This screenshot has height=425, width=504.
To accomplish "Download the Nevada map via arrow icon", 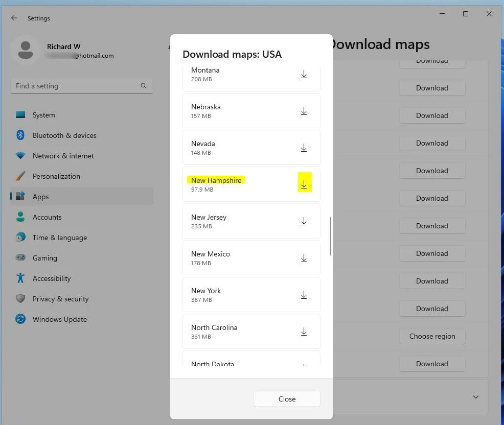I will click(304, 148).
